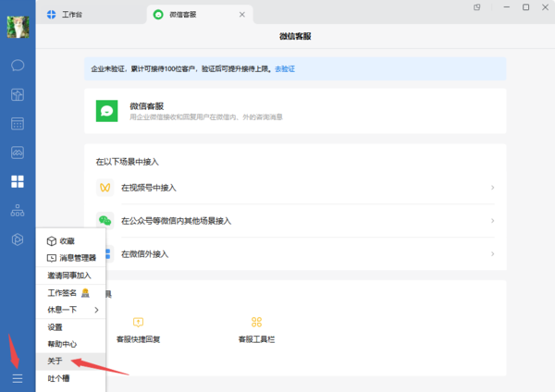Viewport: 555px width, 392px height.
Task: Close the 微信客服 tab
Action: pos(242,15)
